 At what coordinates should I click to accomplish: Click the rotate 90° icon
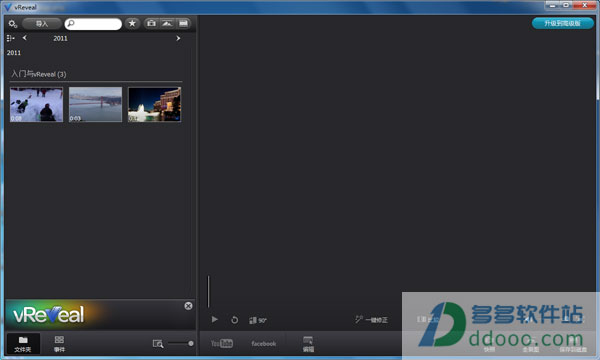click(x=258, y=320)
